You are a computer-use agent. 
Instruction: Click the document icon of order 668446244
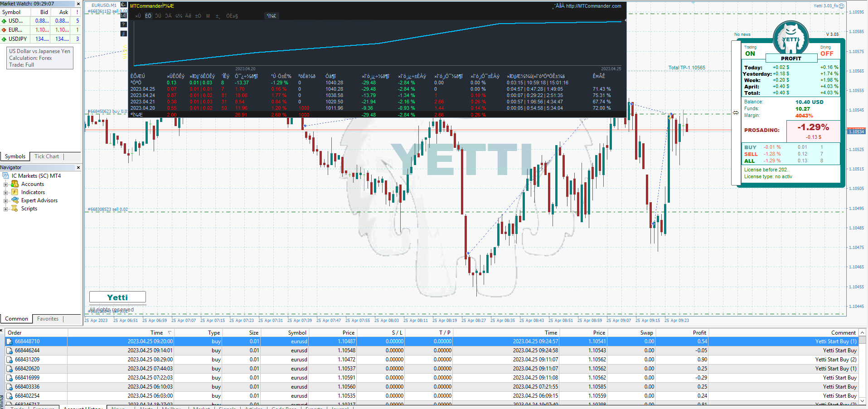tap(10, 351)
